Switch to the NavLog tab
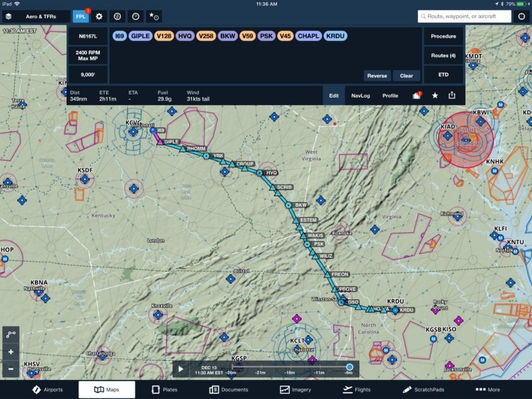Viewport: 532px width, 399px height. coord(361,96)
